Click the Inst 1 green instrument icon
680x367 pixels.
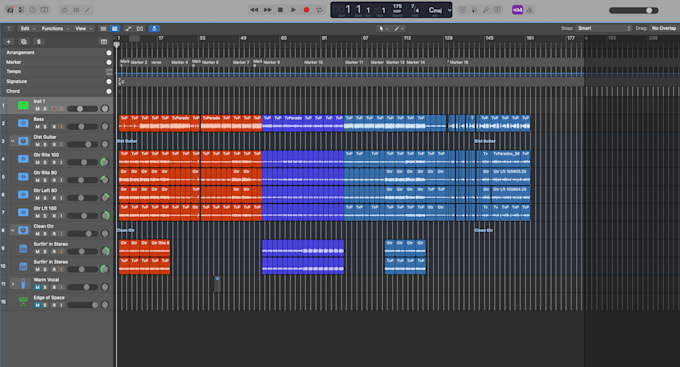23,105
